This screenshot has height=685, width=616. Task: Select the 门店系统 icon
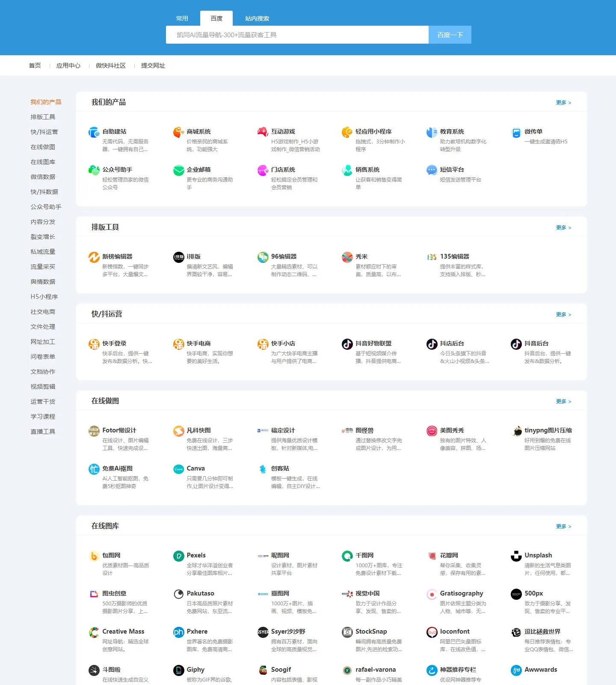[x=263, y=170]
